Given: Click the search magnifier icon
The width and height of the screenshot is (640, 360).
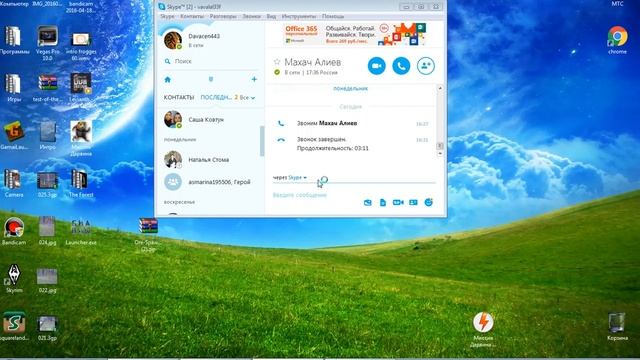Looking at the screenshot, I should [x=167, y=61].
